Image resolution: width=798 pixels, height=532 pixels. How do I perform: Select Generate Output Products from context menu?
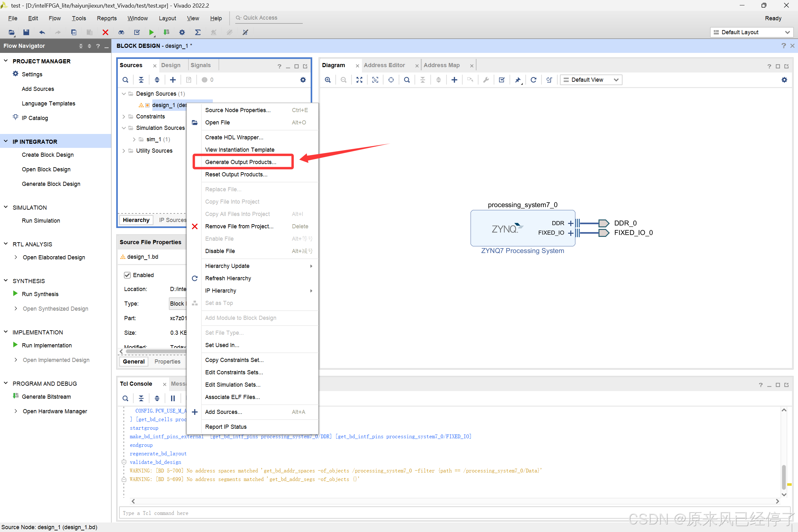point(241,162)
